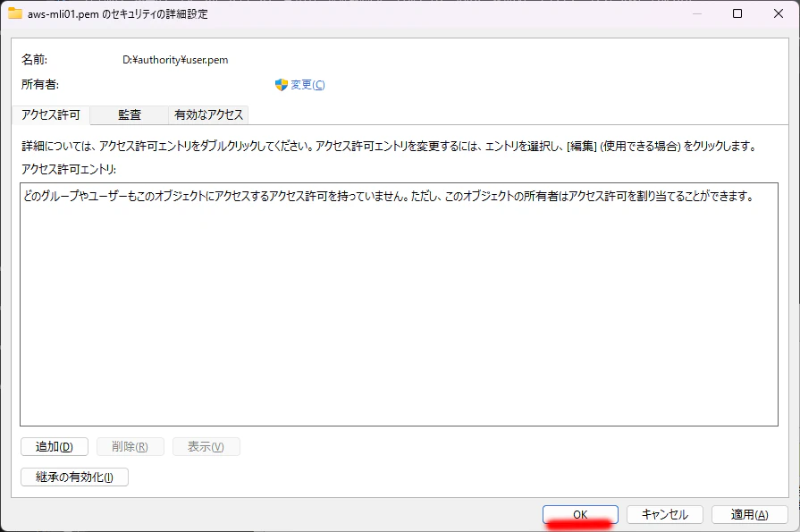Open the 変更(C) owner change link
Image resolution: width=800 pixels, height=532 pixels.
(x=307, y=85)
